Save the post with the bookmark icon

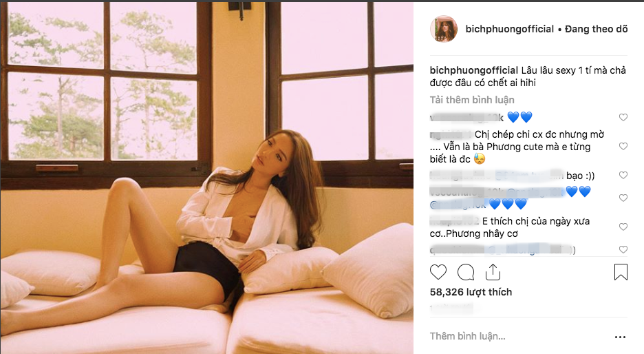pyautogui.click(x=621, y=272)
